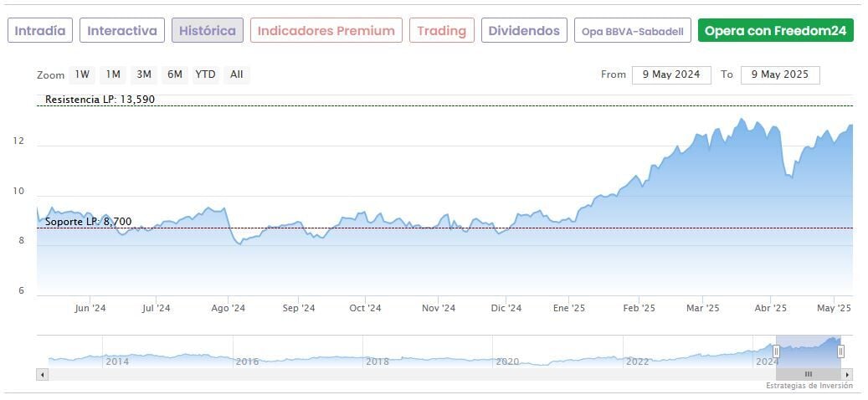Click the Opa BBVA-Sabadell button
Image resolution: width=868 pixels, height=400 pixels.
[x=632, y=31]
